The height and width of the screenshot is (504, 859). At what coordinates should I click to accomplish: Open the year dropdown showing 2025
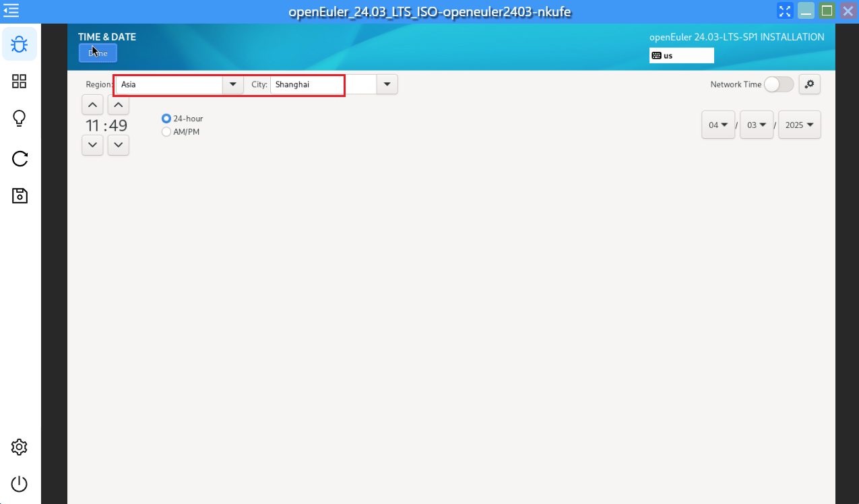tap(800, 125)
